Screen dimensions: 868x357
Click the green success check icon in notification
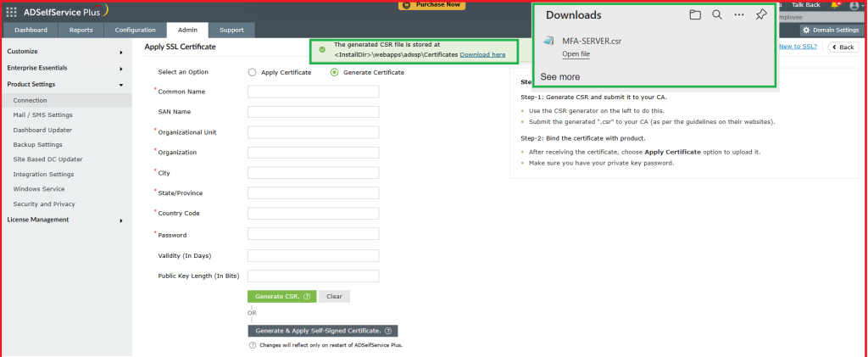322,49
